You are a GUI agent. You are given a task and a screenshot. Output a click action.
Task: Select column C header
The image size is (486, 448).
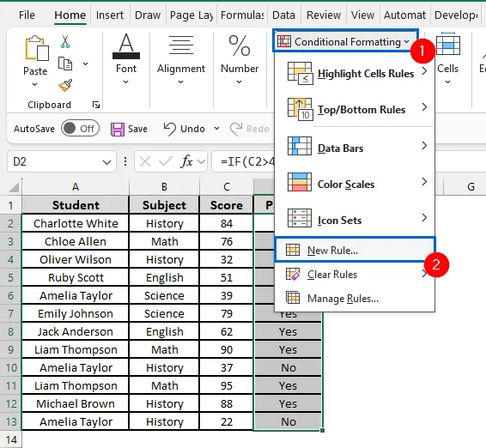point(227,187)
